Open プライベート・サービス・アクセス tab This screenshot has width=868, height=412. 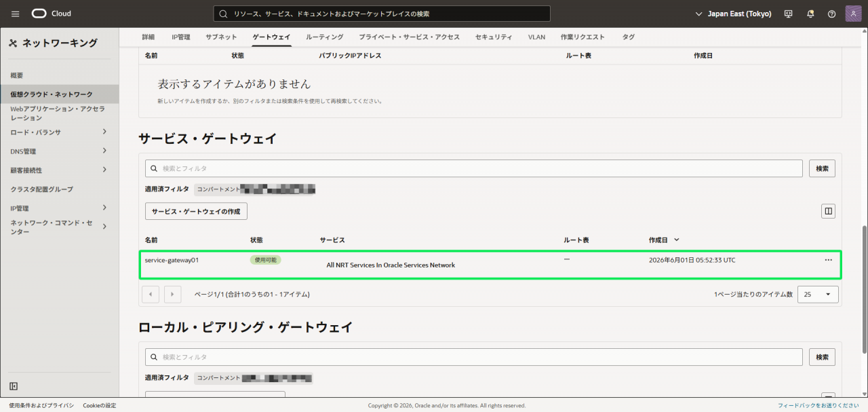(409, 37)
